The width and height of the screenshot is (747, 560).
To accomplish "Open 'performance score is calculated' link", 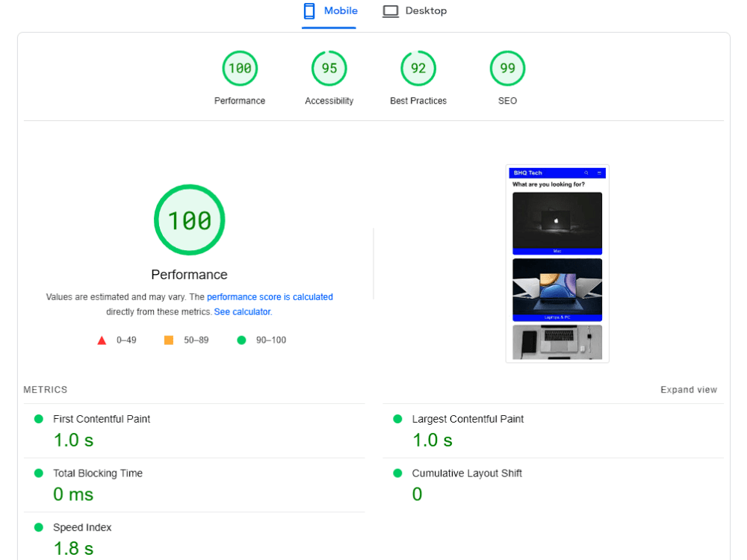I will tap(270, 297).
